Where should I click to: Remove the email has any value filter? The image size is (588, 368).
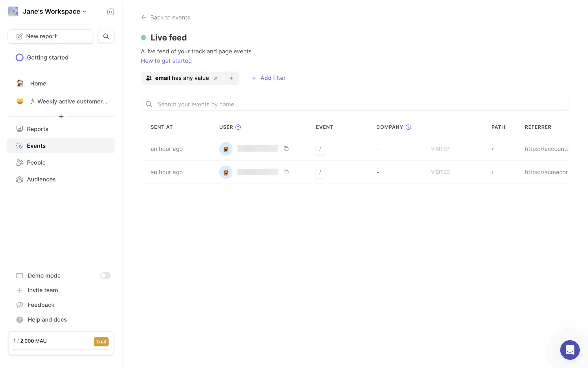[x=216, y=78]
